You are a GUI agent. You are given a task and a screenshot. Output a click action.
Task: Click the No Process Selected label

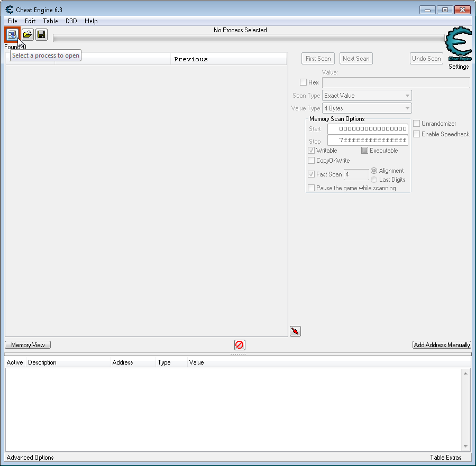240,30
